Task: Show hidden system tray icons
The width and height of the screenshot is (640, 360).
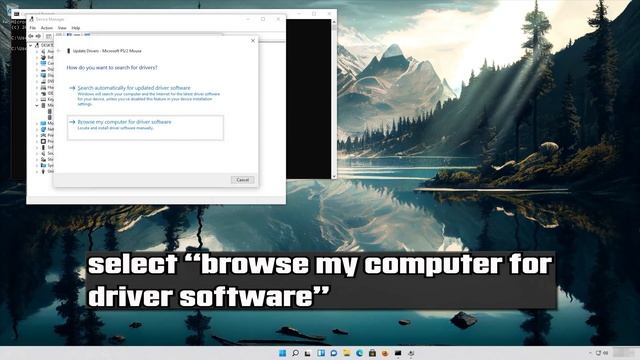Action: pyautogui.click(x=590, y=353)
